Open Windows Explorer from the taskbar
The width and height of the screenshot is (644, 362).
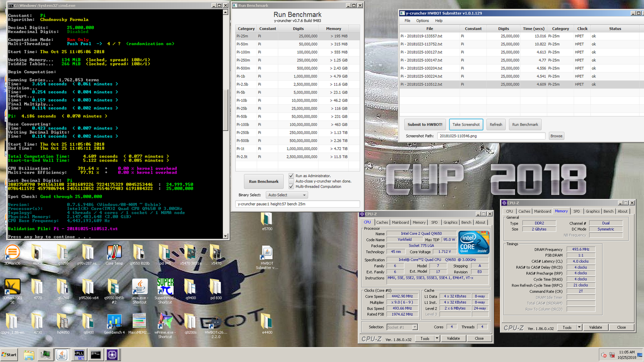click(x=29, y=355)
